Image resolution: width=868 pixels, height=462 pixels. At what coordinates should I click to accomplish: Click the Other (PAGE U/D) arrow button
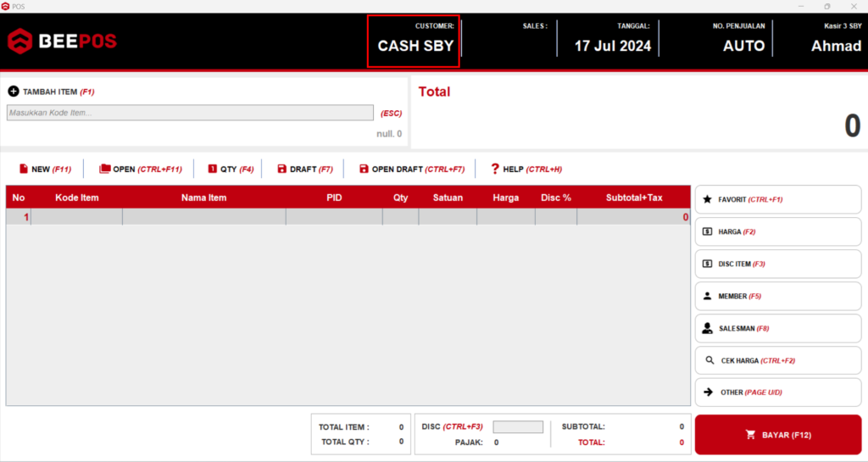[777, 392]
